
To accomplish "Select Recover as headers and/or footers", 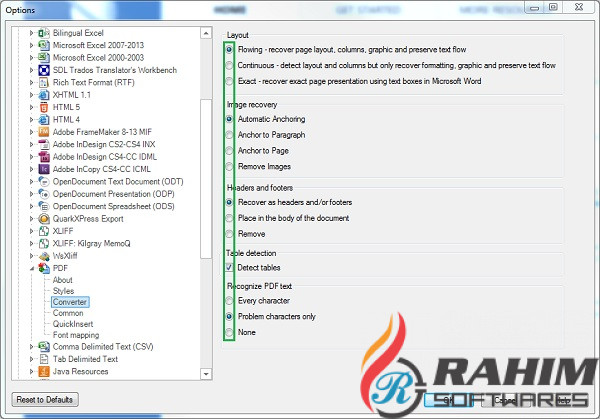I will [229, 202].
